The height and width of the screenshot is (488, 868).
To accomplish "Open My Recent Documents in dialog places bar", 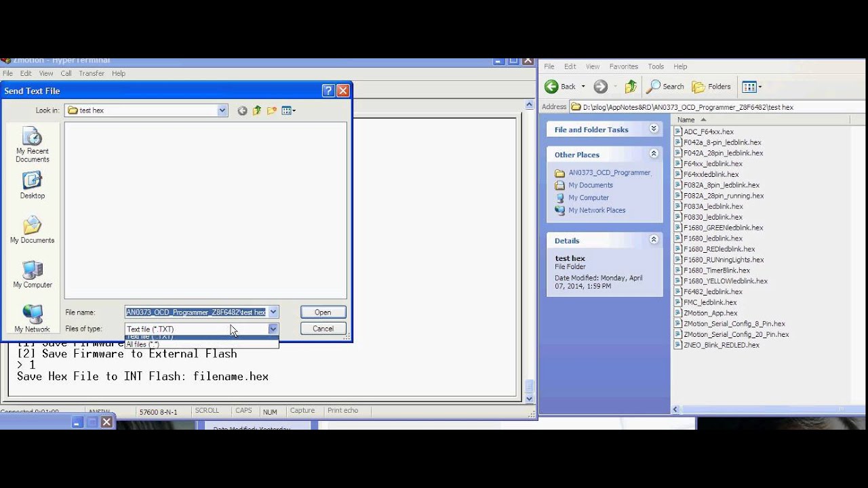I will pos(33,144).
